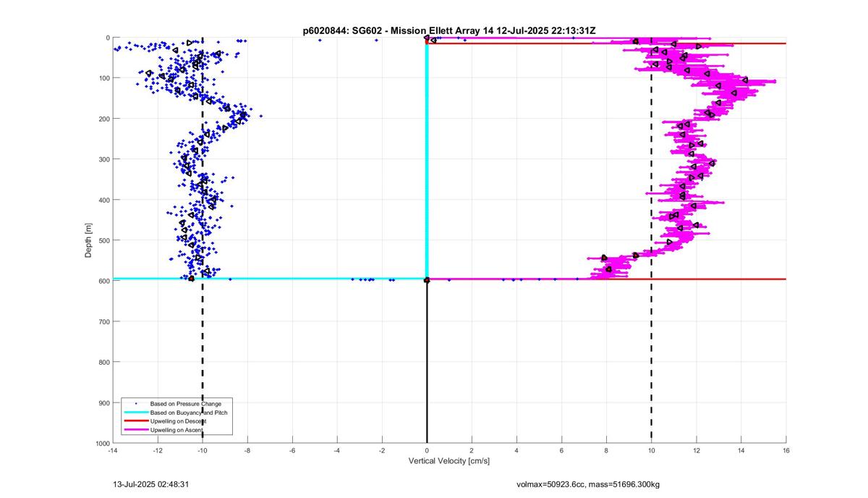Click the blue dot marker in the legend
The width and height of the screenshot is (868, 498).
pos(135,403)
